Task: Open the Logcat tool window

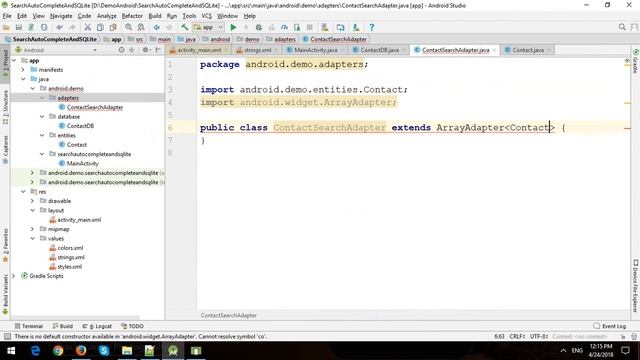Action: (97, 326)
